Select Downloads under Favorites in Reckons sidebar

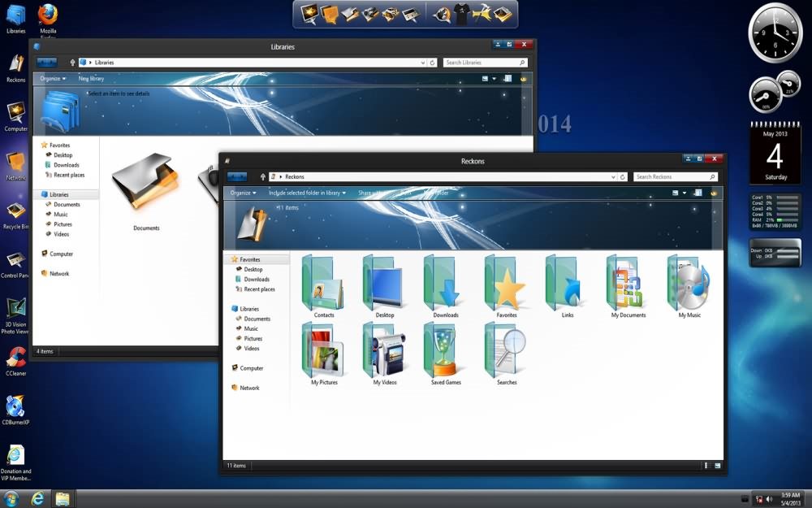tap(257, 279)
